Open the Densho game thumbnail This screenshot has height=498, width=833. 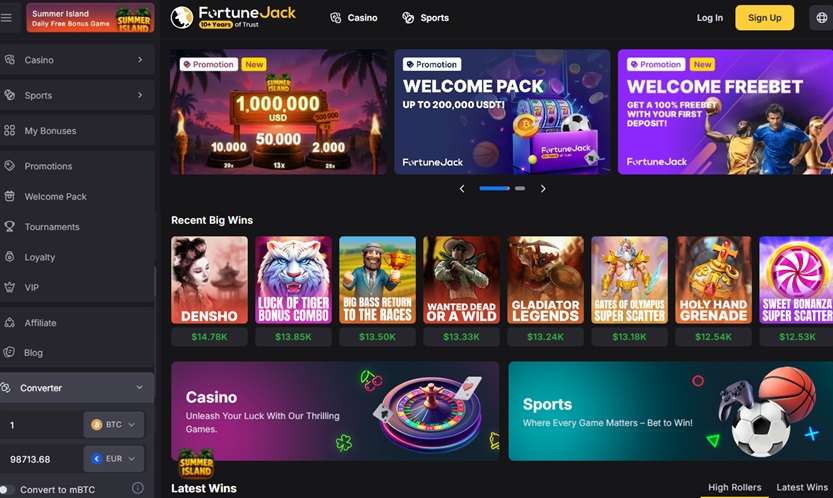209,280
